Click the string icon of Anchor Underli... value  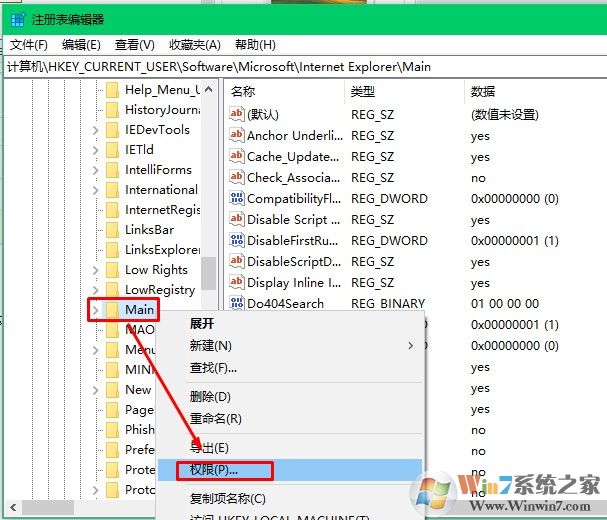(x=237, y=135)
